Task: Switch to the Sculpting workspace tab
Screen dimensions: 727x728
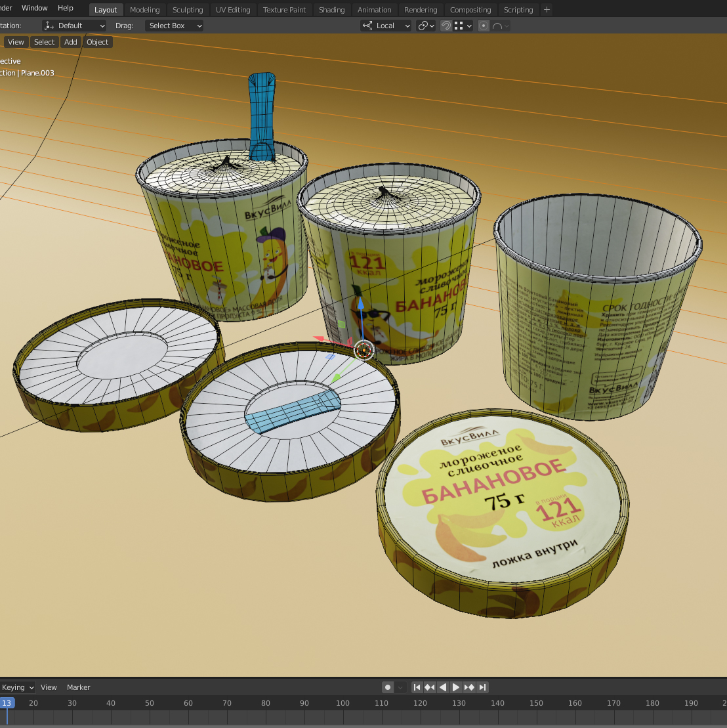Action: pos(188,10)
